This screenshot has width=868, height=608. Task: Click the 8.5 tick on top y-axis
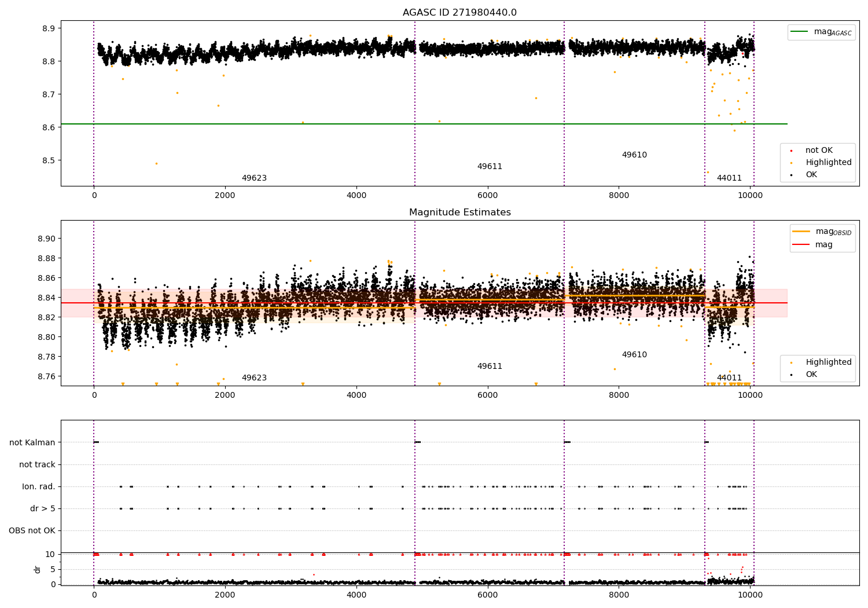[49, 160]
